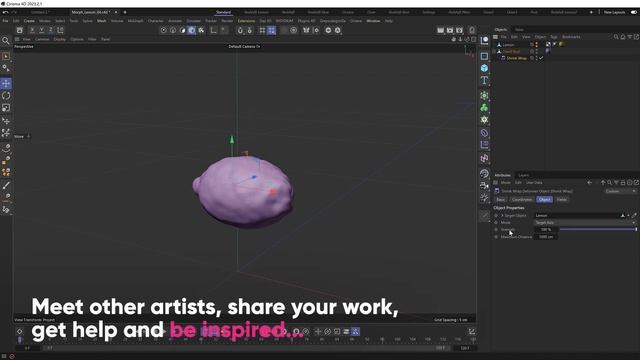Open the deformer icon in the right palette

coord(484,133)
